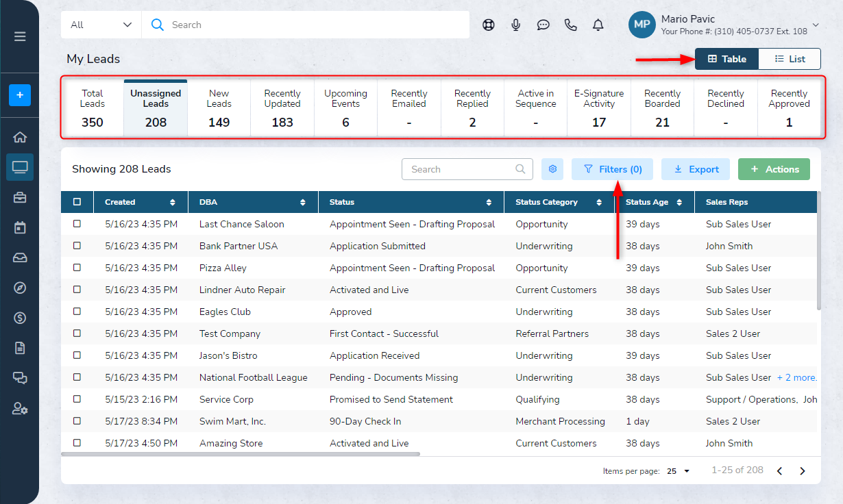Check the Swim Mart, Inc. row checkbox
The image size is (843, 504).
pos(77,421)
